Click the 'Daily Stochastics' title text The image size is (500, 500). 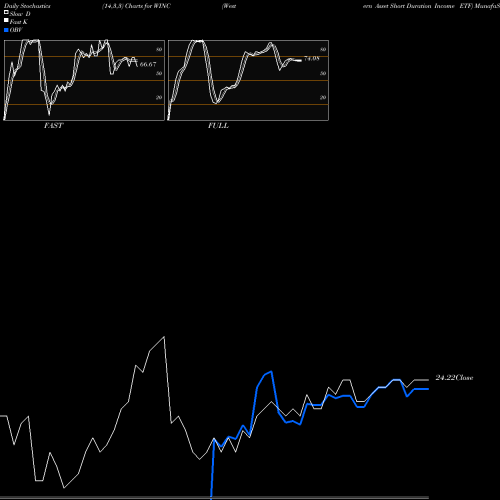tap(27, 6)
